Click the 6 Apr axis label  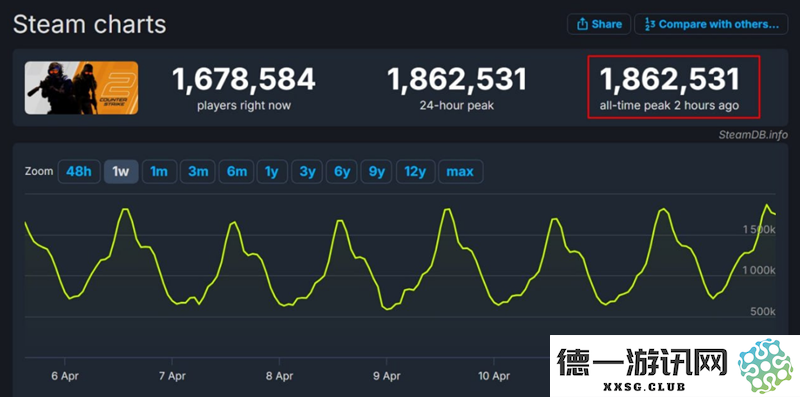click(x=65, y=377)
